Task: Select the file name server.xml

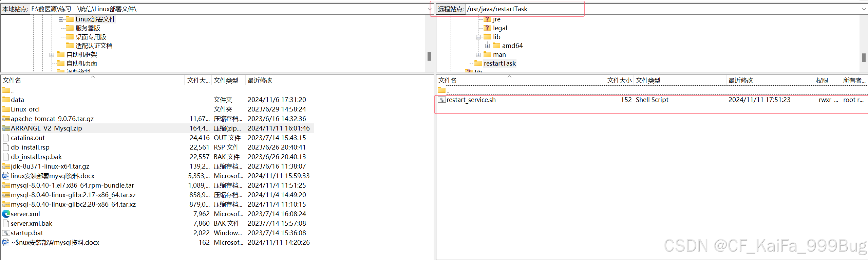Action: click(25, 214)
